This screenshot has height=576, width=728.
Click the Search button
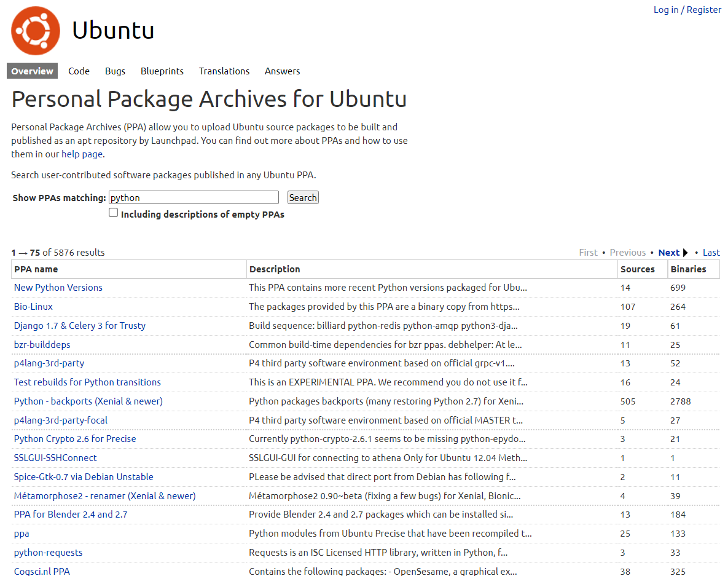(303, 197)
